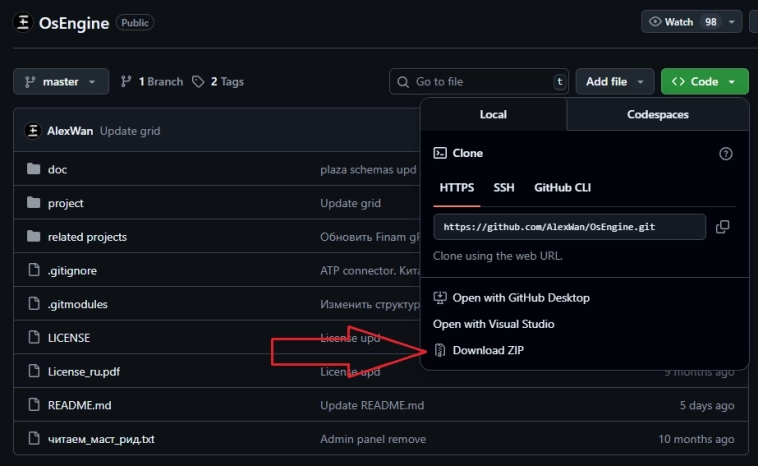
Task: View the 1 Branch link
Action: 152,82
